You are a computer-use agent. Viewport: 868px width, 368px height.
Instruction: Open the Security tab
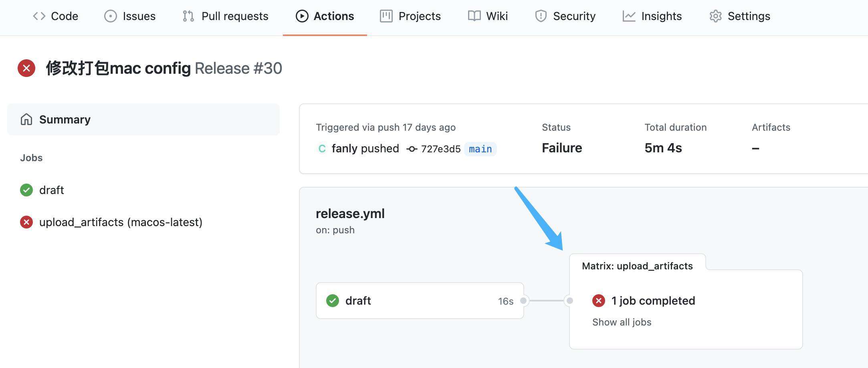coord(565,16)
